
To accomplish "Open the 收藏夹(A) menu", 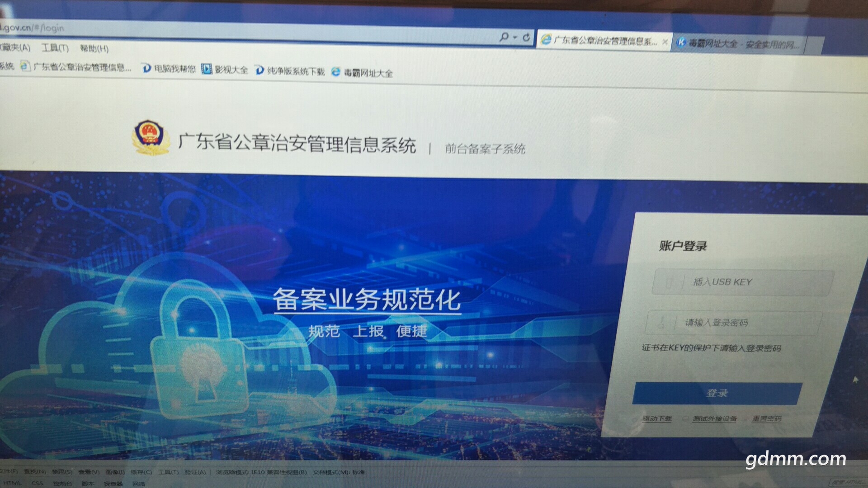I will (x=15, y=47).
